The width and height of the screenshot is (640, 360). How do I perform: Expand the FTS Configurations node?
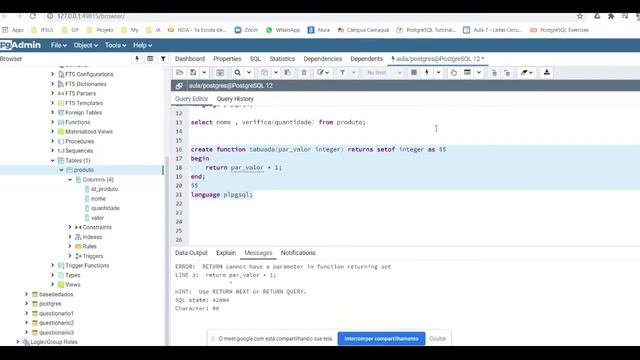(x=53, y=74)
